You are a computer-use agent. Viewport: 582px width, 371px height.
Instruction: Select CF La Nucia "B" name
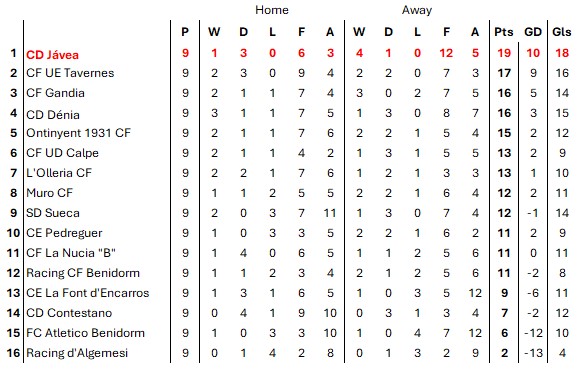point(71,253)
